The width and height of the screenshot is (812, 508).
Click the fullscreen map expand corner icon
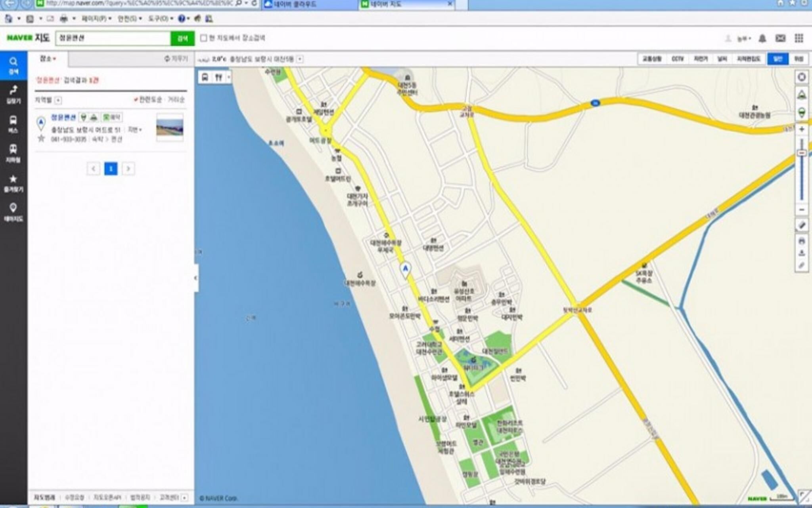(804, 496)
